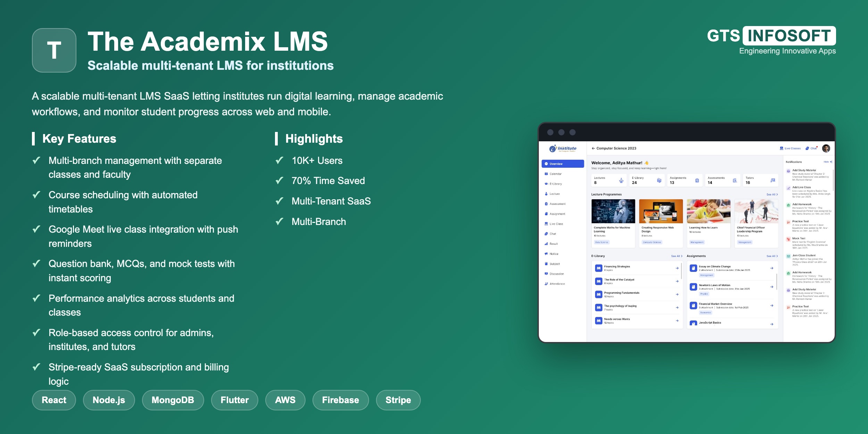Open Creating Responsive Web Design thumbnail
The width and height of the screenshot is (868, 434).
click(661, 211)
